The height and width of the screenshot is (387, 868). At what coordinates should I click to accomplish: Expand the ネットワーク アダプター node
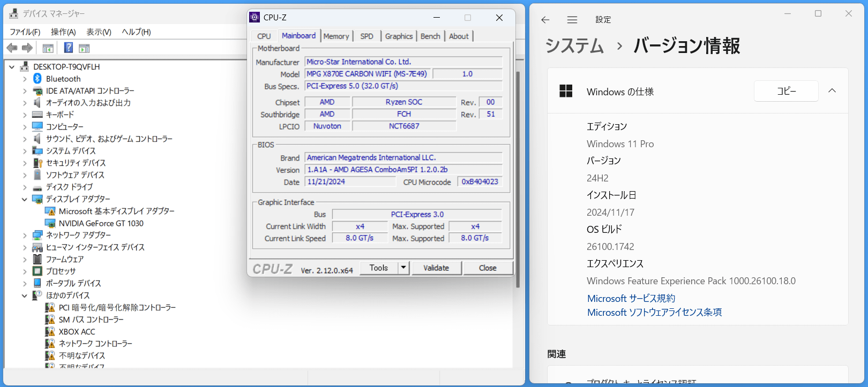tap(25, 235)
